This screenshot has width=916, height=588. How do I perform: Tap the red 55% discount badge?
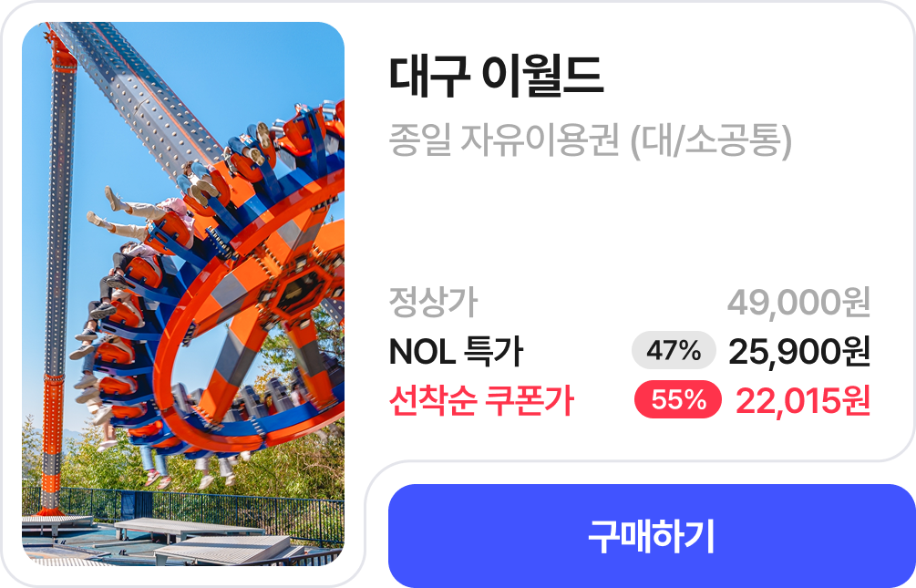677,400
